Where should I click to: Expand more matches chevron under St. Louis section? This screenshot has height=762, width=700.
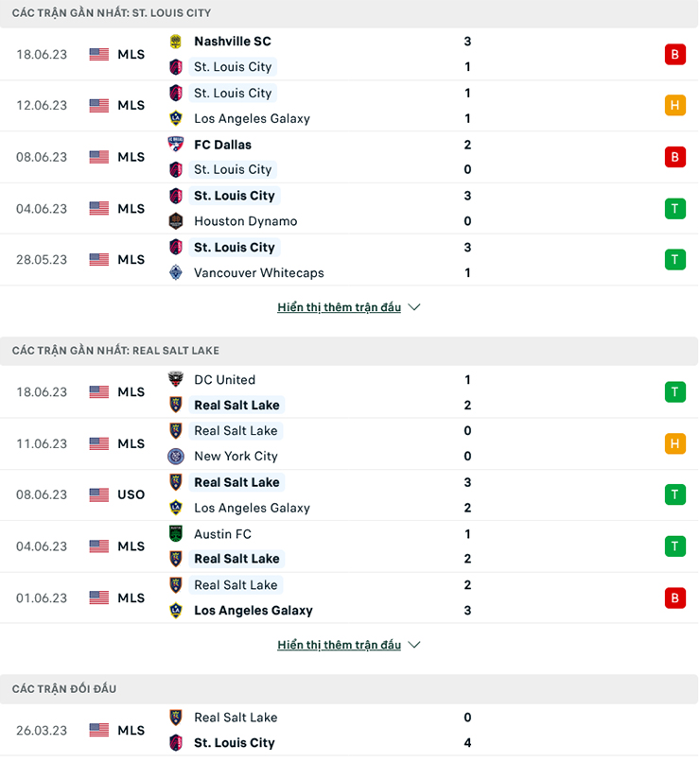click(x=413, y=306)
